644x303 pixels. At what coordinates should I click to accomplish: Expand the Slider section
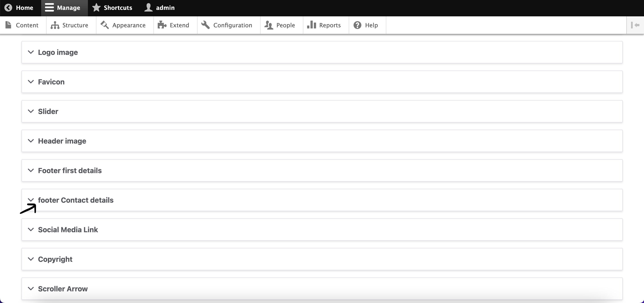click(48, 111)
